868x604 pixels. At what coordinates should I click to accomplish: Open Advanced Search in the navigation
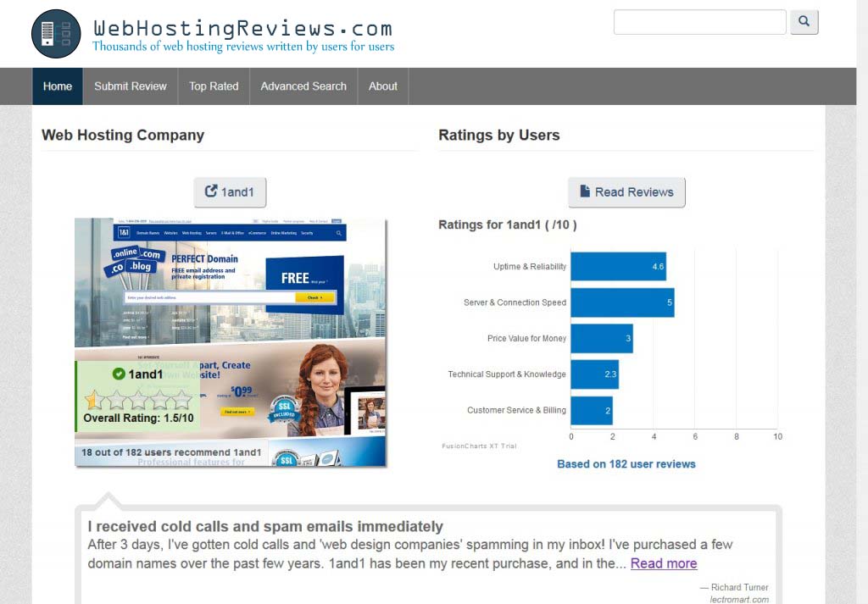tap(303, 86)
